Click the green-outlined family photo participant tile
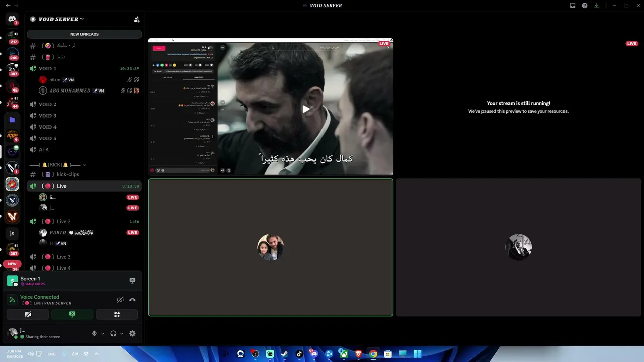 tap(271, 247)
